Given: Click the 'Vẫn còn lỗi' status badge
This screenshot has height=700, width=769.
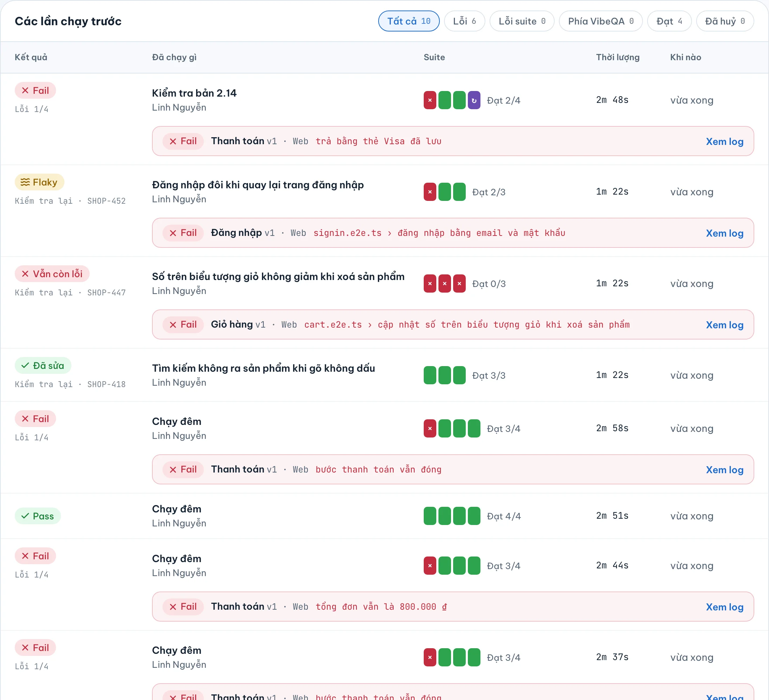Looking at the screenshot, I should pyautogui.click(x=52, y=274).
